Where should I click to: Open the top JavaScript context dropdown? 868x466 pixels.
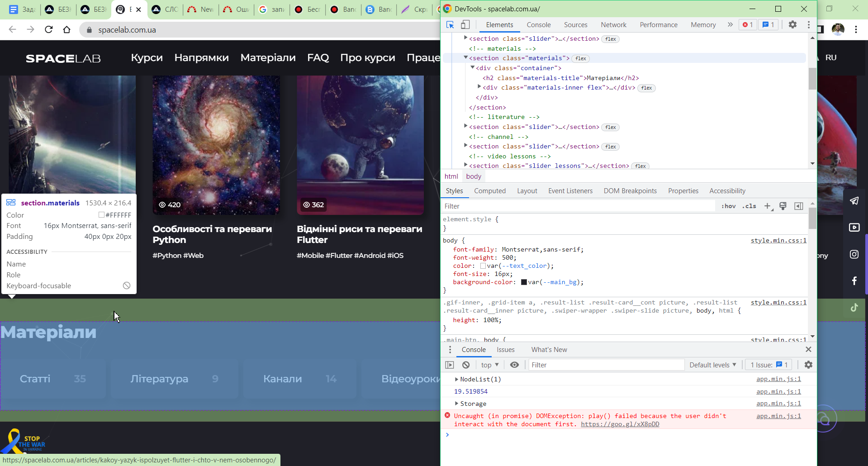pos(490,365)
